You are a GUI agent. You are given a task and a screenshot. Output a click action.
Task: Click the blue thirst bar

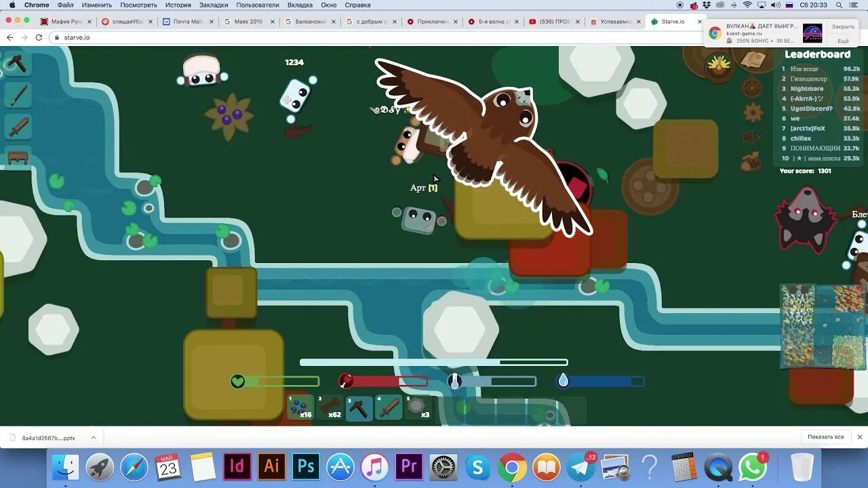[x=601, y=382]
